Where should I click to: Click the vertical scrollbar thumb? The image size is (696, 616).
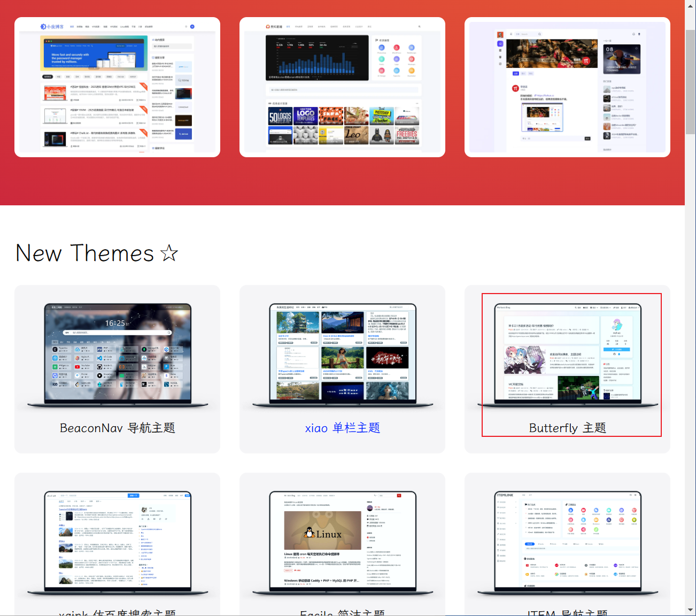click(x=690, y=80)
